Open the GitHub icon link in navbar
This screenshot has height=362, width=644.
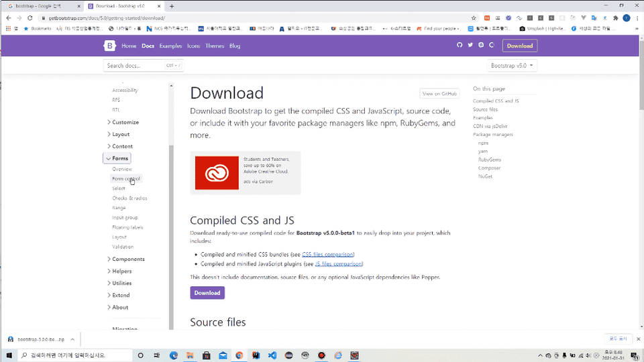click(x=460, y=45)
